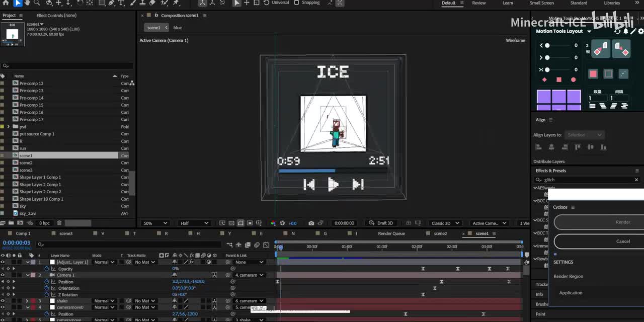Click the 8 bpc color depth button

click(x=44, y=223)
